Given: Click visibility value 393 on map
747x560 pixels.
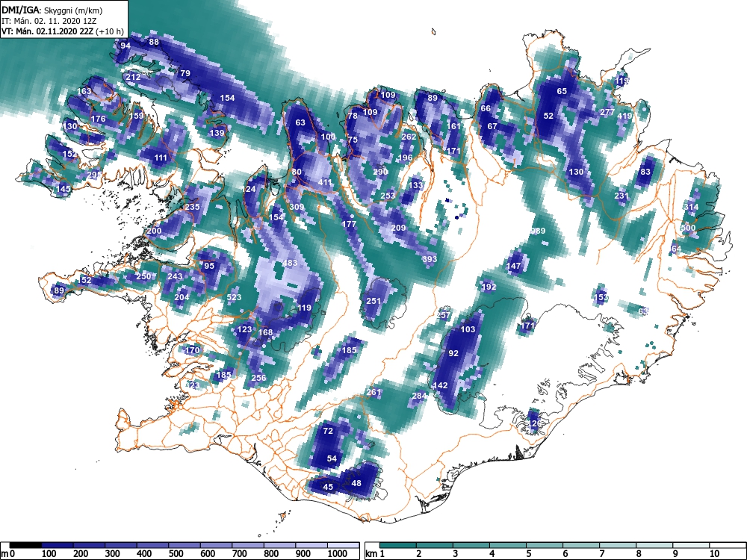Looking at the screenshot, I should point(430,260).
